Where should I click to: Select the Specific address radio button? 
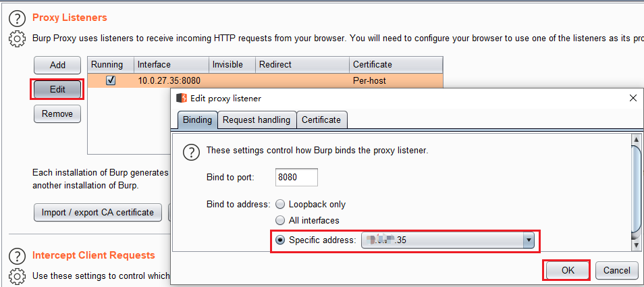tap(280, 240)
